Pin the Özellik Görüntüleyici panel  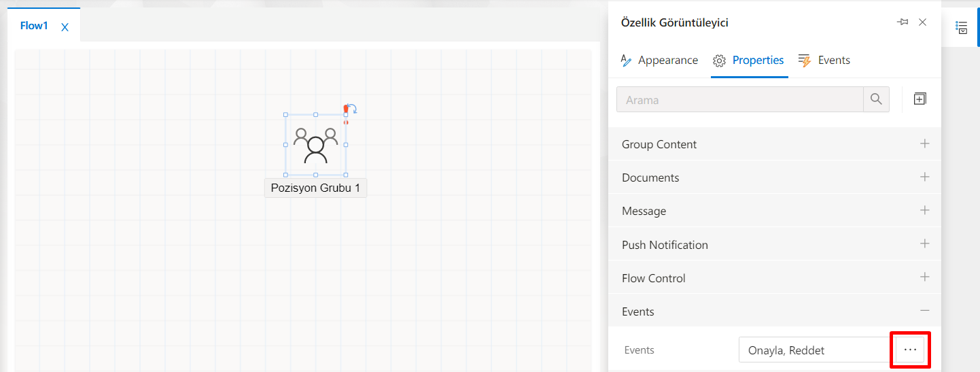pos(903,22)
